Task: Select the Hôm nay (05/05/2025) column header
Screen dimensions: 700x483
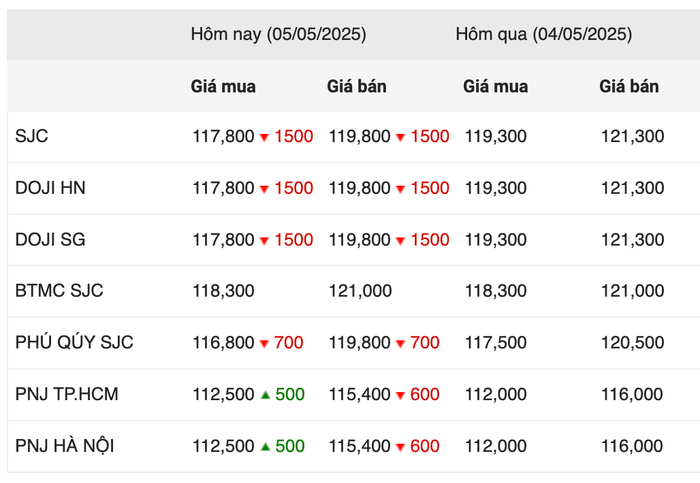Action: click(279, 34)
